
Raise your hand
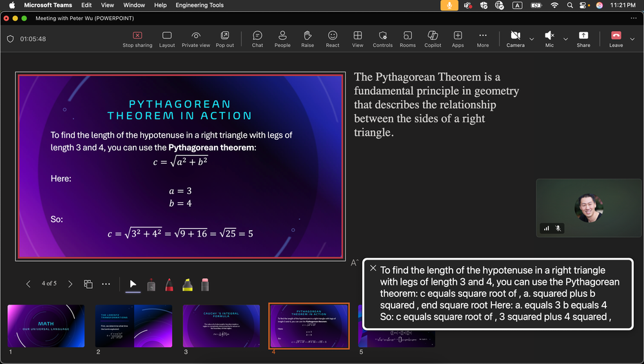click(x=307, y=39)
